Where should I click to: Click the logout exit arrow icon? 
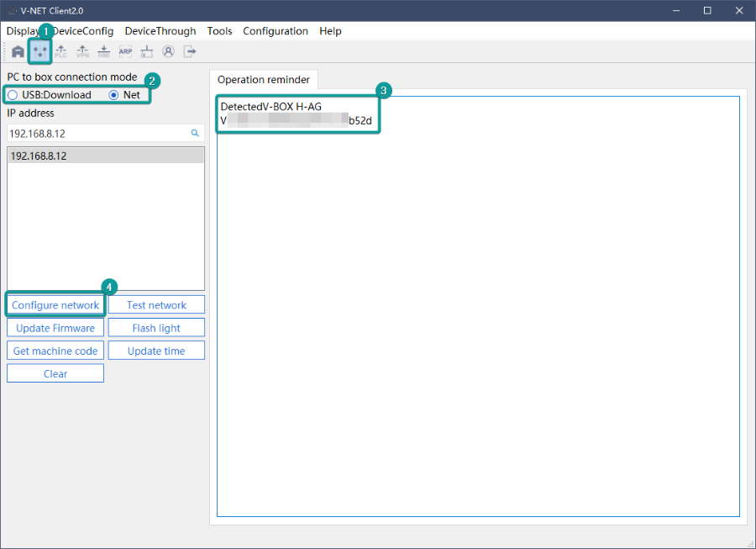(x=190, y=51)
